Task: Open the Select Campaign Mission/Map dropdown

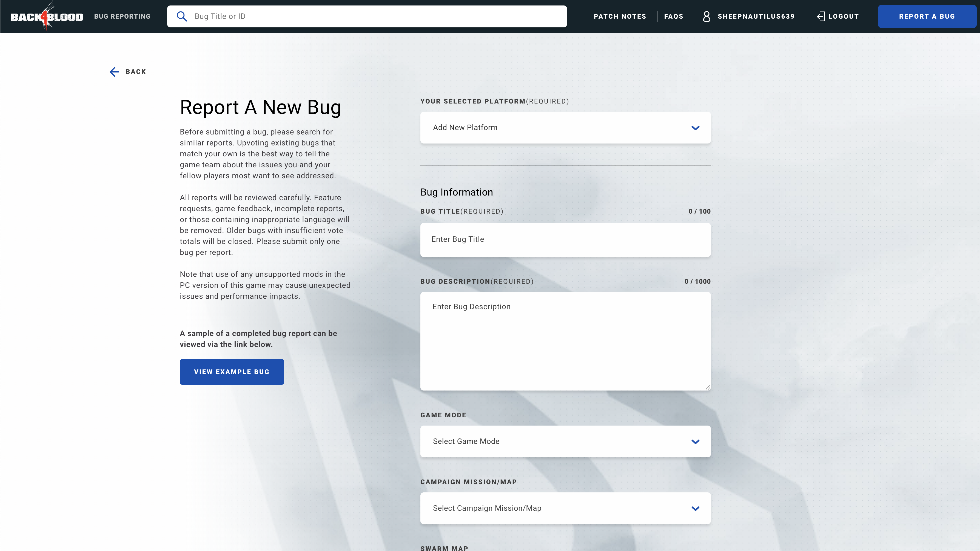Action: pos(565,508)
